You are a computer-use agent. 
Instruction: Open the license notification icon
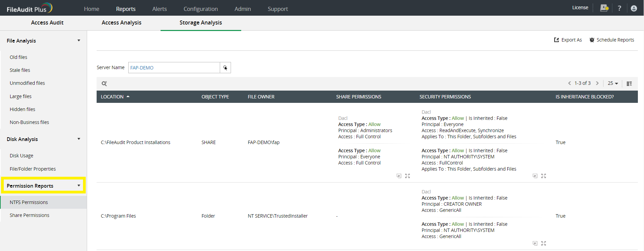[604, 8]
